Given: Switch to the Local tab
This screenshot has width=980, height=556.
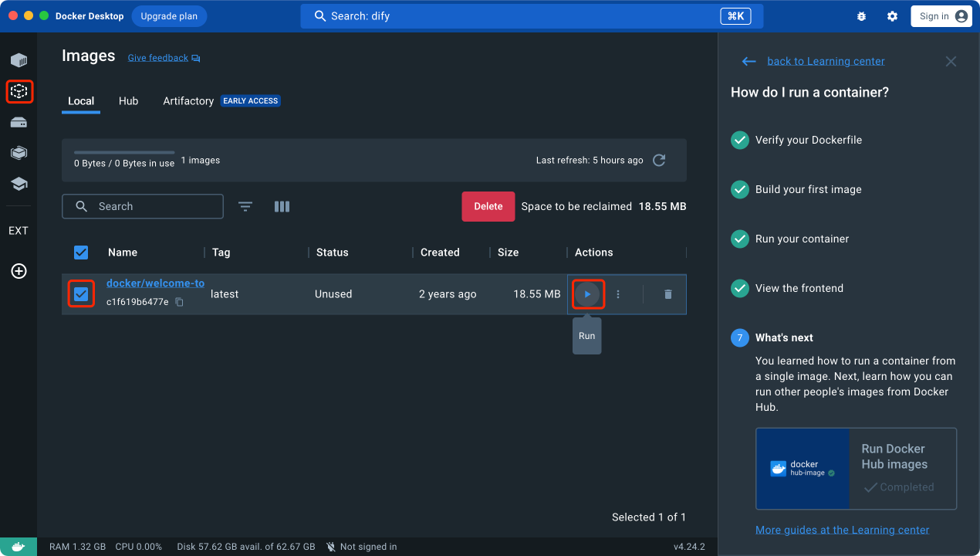Looking at the screenshot, I should point(81,101).
